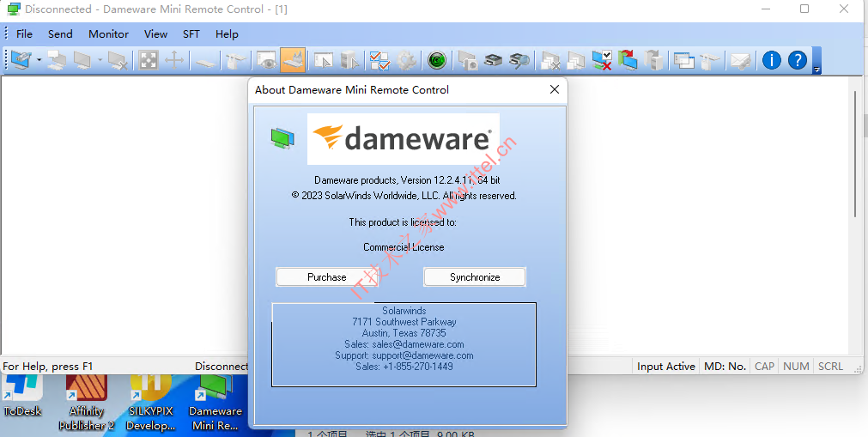Open the Send menu
Image resolution: width=868 pixels, height=437 pixels.
[60, 33]
